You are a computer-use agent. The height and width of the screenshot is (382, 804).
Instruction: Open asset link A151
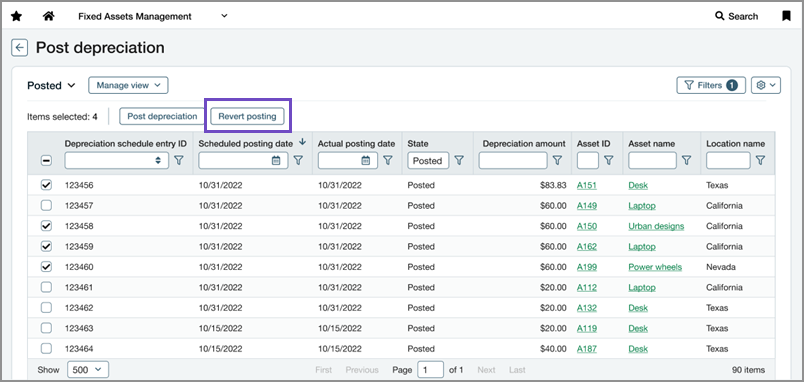[587, 185]
